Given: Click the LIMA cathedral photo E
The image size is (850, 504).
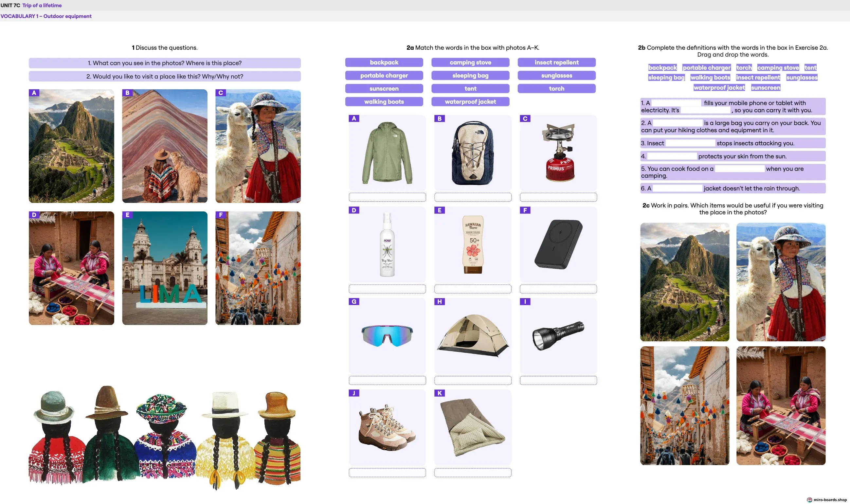Looking at the screenshot, I should click(165, 268).
